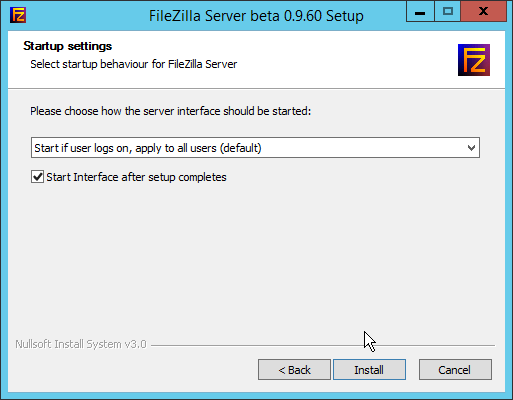Click the 'Startup settings' heading
The height and width of the screenshot is (400, 513).
pos(68,46)
